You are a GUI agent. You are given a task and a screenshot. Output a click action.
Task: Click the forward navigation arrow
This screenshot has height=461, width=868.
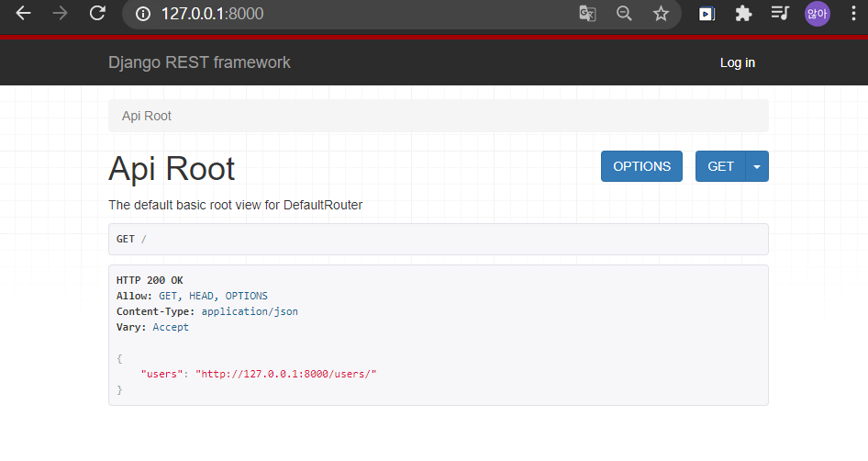(60, 13)
